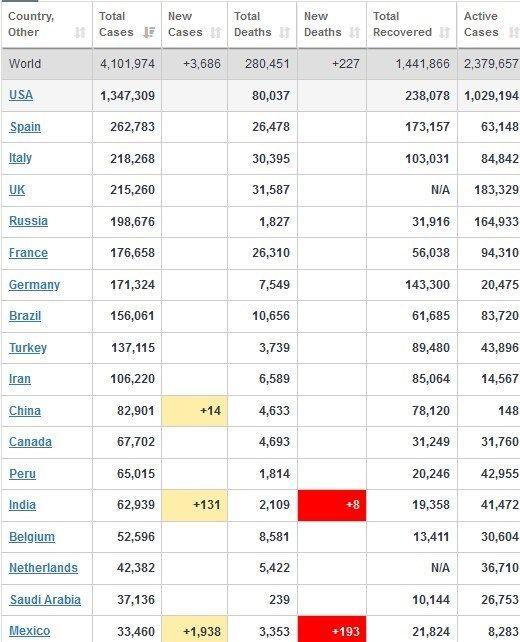
Task: Click the Total Deaths sort arrows
Action: pos(285,32)
